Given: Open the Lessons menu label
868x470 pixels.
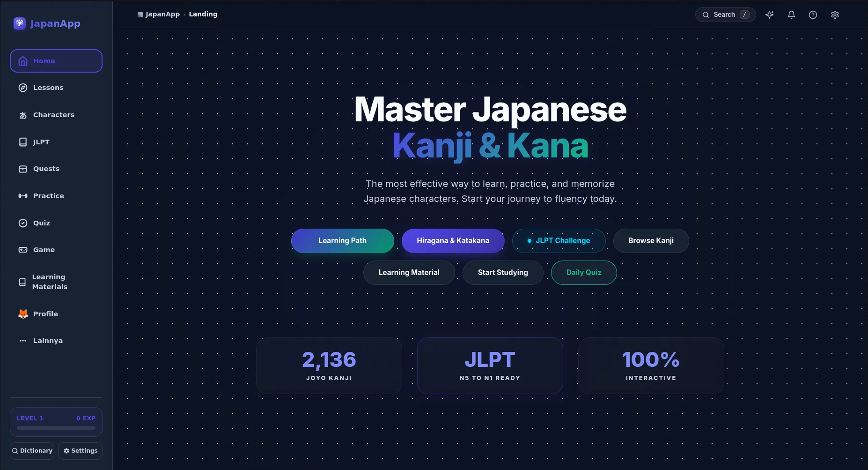Looking at the screenshot, I should (48, 88).
